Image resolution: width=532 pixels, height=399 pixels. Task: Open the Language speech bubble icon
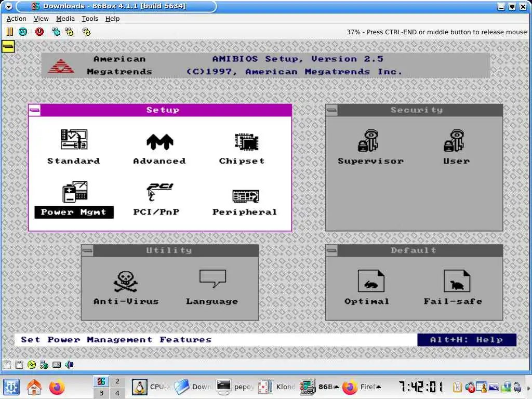pos(212,278)
